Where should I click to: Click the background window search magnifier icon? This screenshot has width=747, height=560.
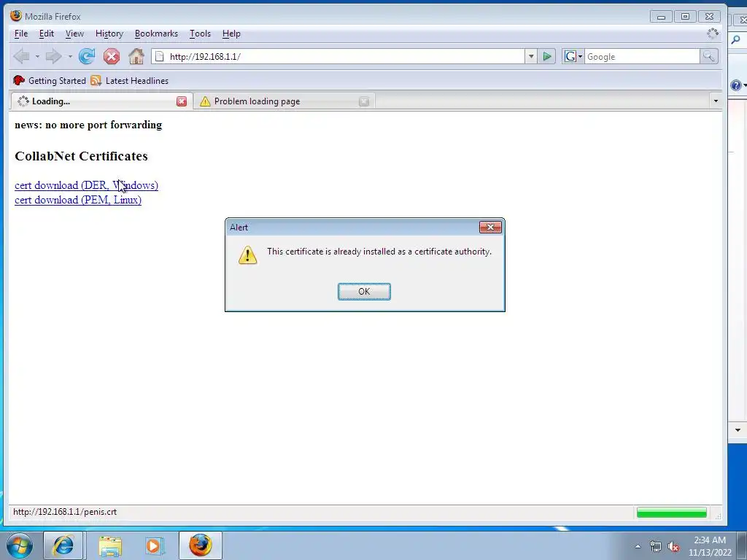737,40
